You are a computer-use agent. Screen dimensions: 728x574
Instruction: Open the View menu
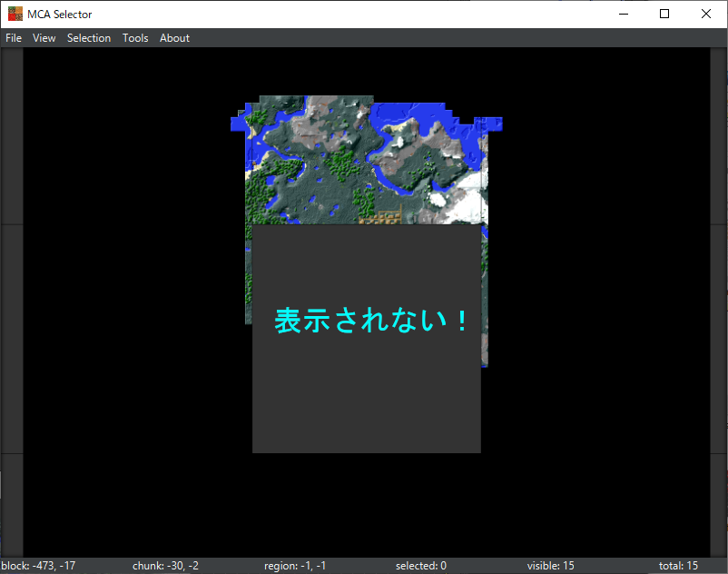click(44, 38)
